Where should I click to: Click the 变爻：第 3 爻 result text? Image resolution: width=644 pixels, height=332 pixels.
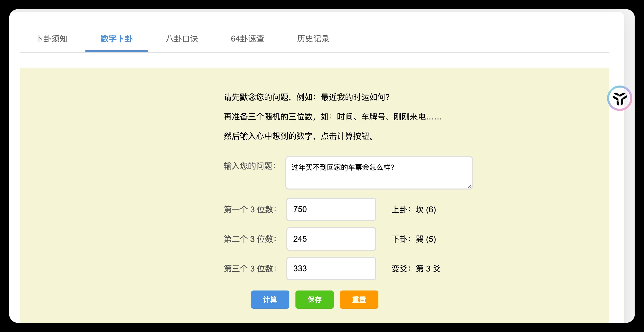[x=416, y=268]
